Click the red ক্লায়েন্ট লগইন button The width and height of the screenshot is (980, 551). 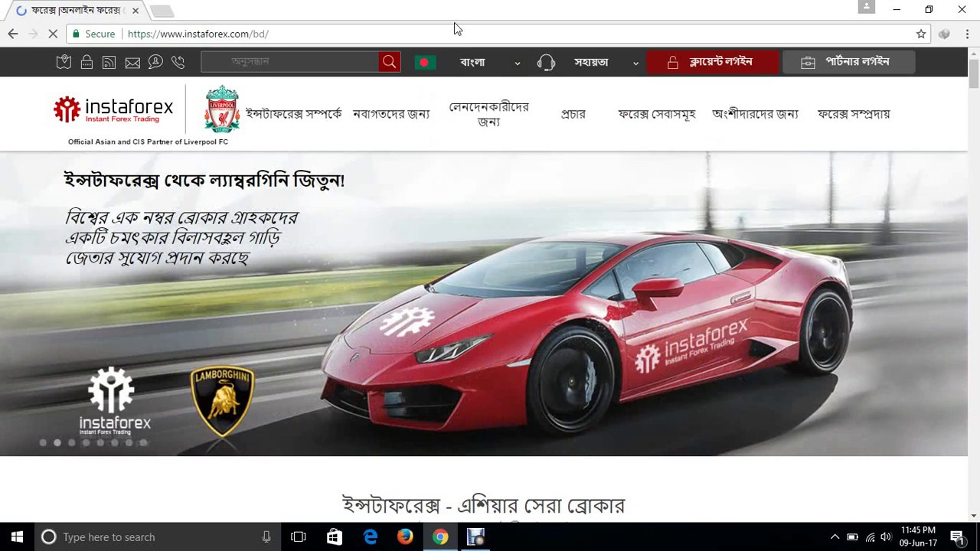click(713, 62)
